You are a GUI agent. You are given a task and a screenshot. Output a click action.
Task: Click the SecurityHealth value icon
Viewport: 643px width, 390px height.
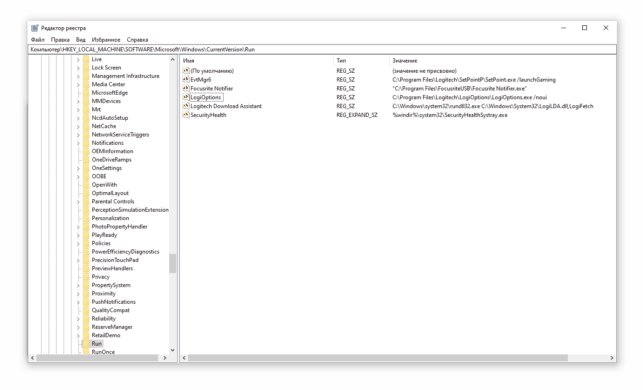pyautogui.click(x=186, y=115)
